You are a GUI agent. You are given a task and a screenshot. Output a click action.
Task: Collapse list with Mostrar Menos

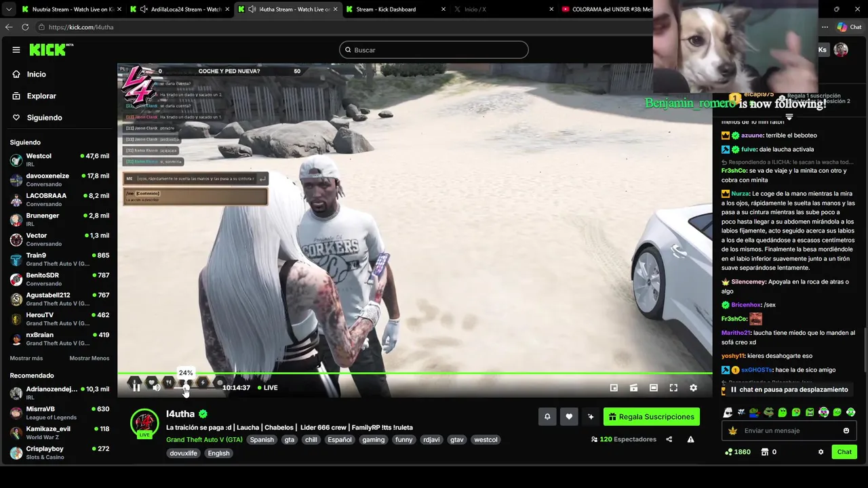(90, 358)
